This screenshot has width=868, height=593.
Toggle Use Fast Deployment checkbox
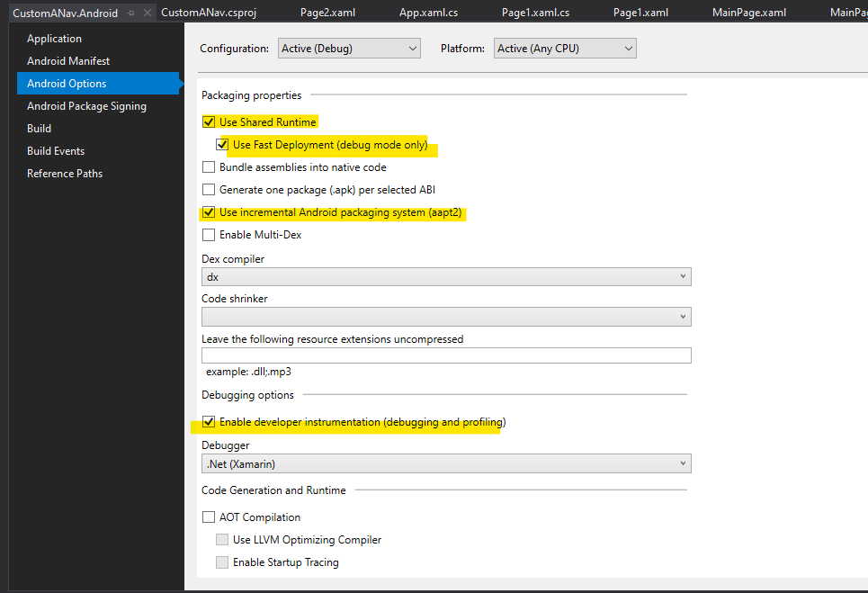pos(222,145)
